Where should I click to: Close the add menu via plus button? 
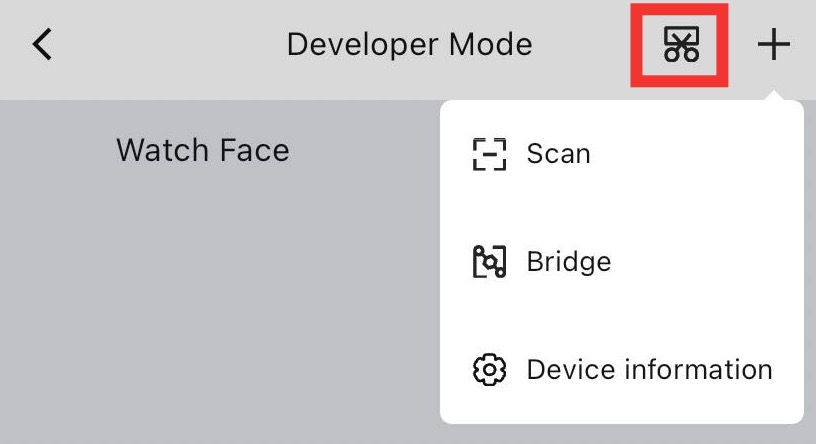tap(773, 45)
